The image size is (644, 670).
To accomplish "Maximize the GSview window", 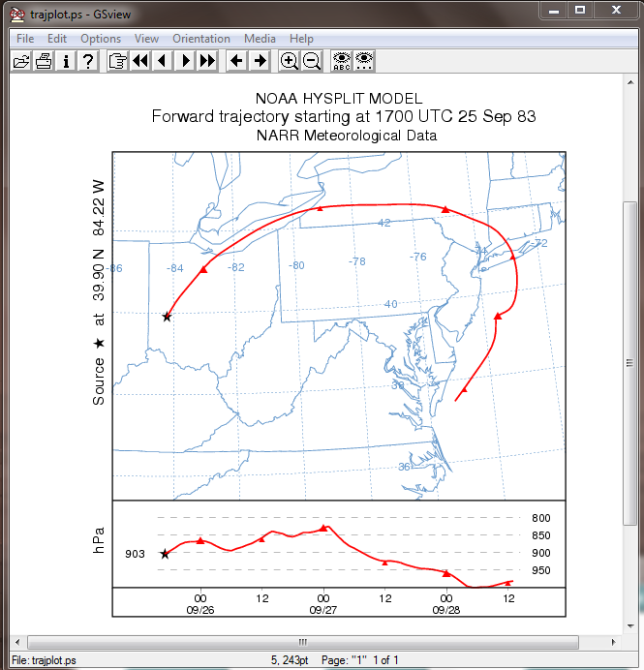I will (580, 11).
